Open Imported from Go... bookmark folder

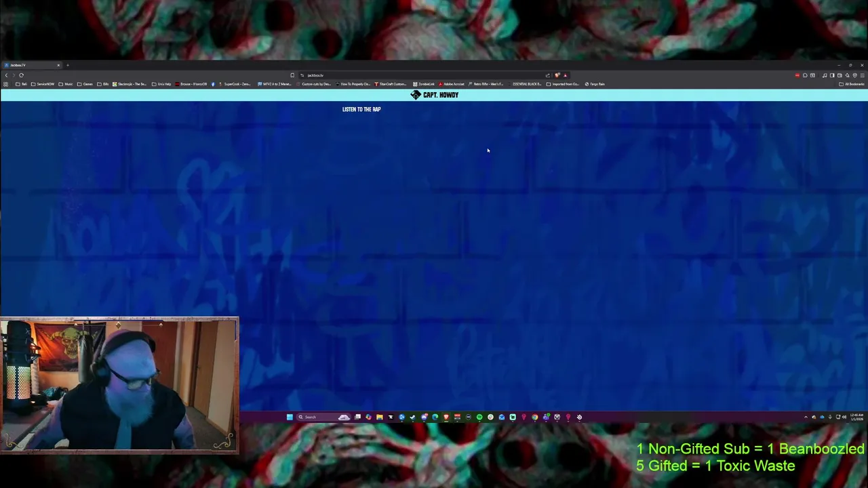(x=563, y=84)
